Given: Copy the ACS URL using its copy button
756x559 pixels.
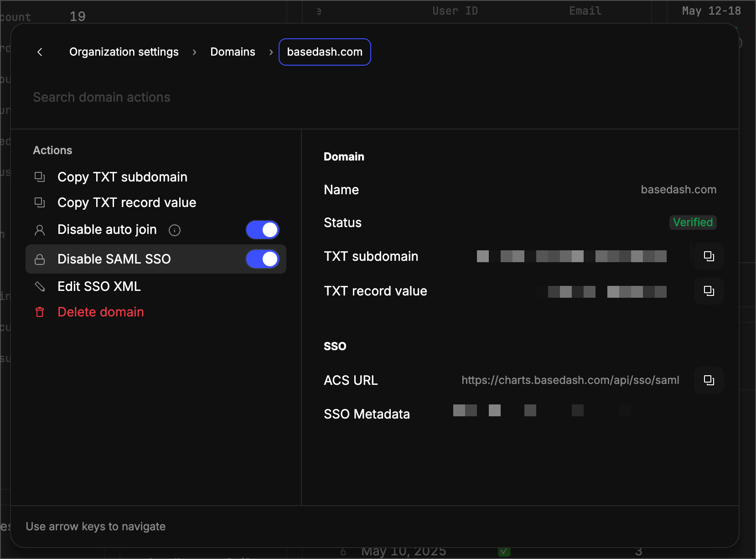Looking at the screenshot, I should (709, 380).
